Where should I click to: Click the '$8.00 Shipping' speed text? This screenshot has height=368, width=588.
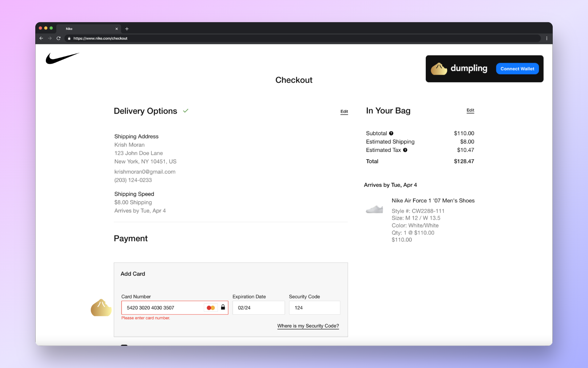pos(133,203)
